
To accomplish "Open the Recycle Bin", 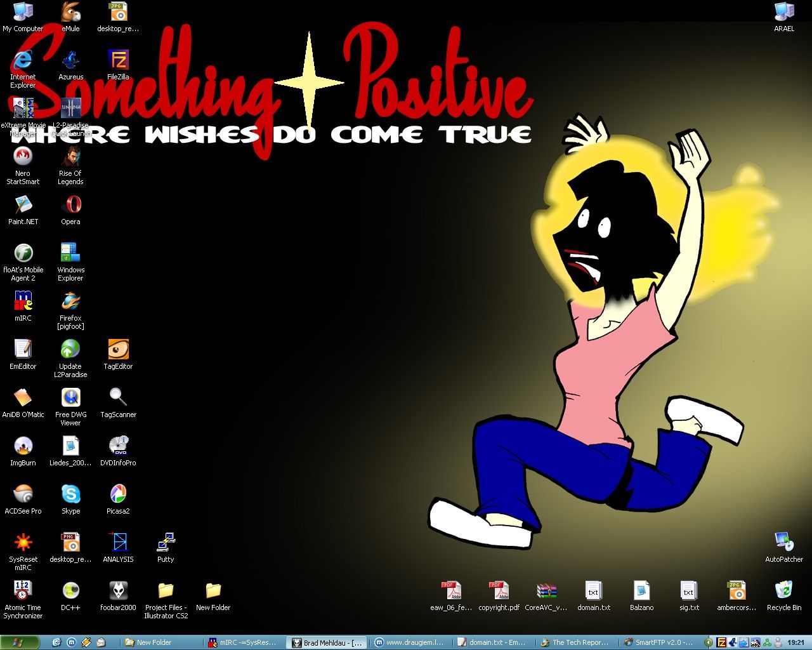I will [784, 595].
